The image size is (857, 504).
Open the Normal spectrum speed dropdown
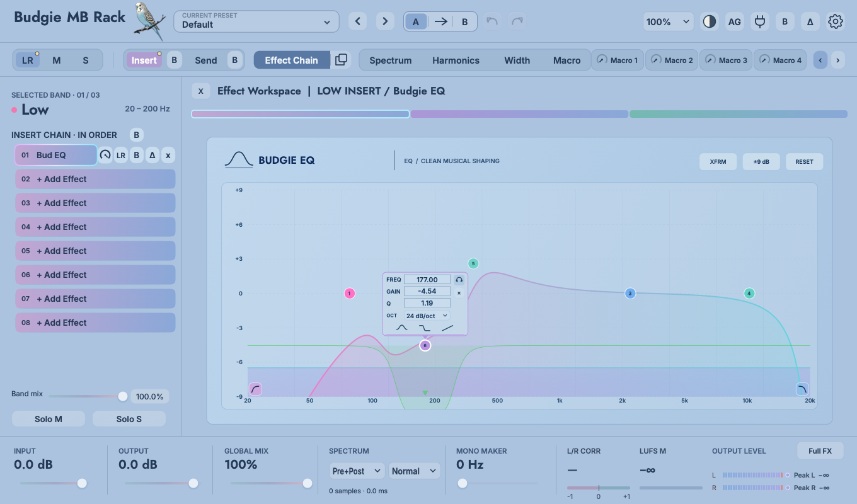pos(414,471)
